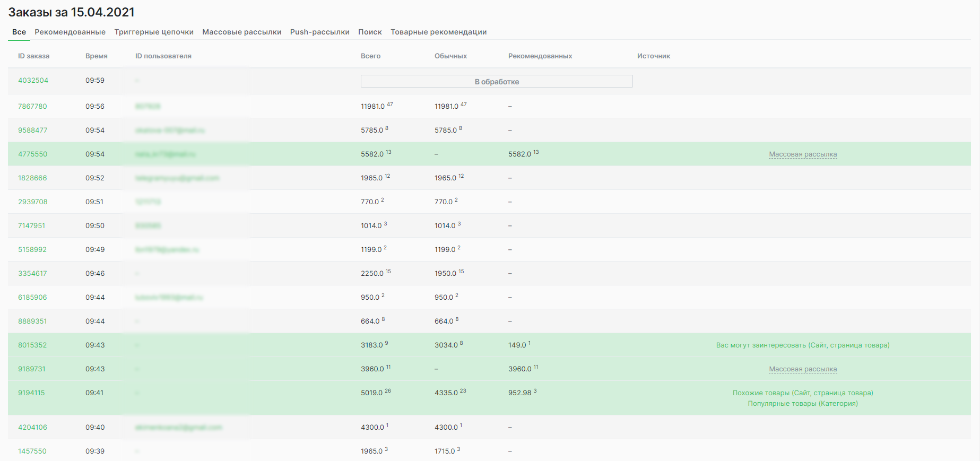Screen dimensions: 980x461
Task: Click Популярные товары (Категория) link
Action: pyautogui.click(x=803, y=404)
